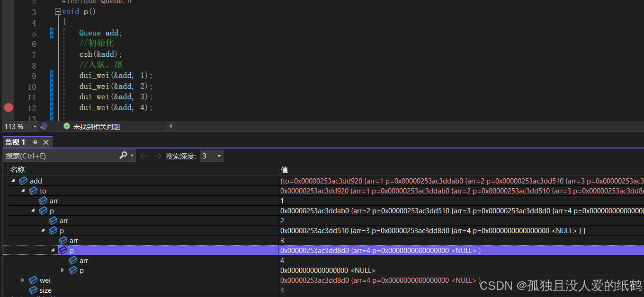
Task: Collapse the p node valued 0x00000253ac3ddab0
Action: point(33,210)
